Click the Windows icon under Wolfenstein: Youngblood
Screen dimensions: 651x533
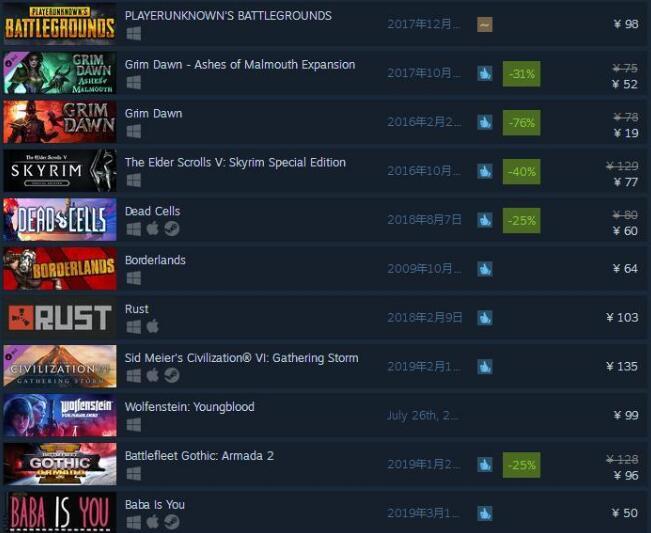tap(134, 425)
